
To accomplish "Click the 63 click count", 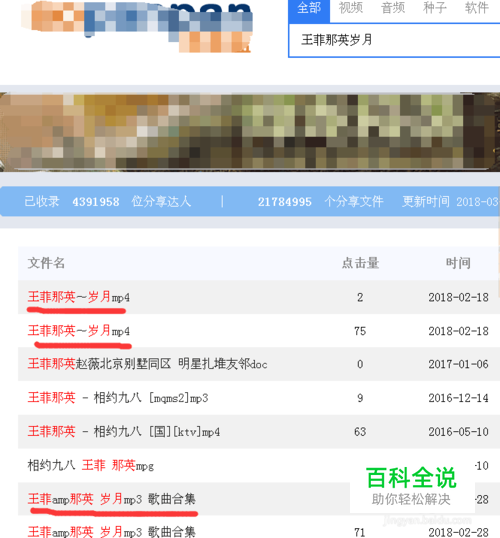I will tap(360, 432).
